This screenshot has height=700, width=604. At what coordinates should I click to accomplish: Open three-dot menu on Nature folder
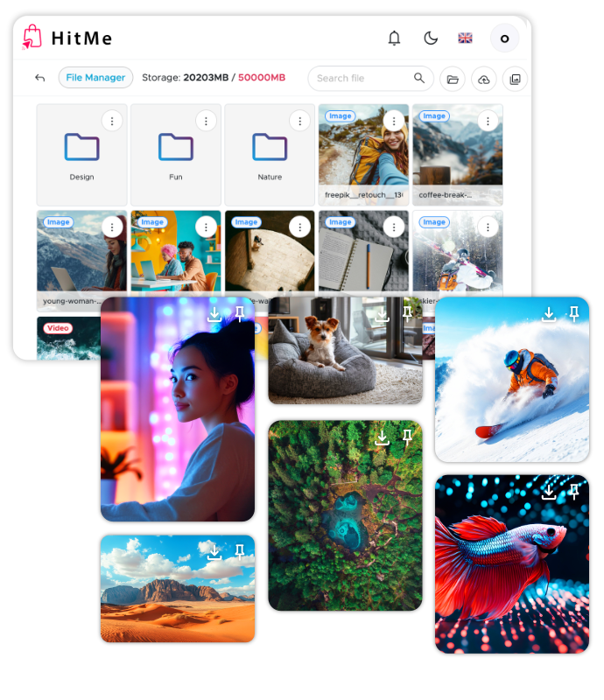coord(300,121)
